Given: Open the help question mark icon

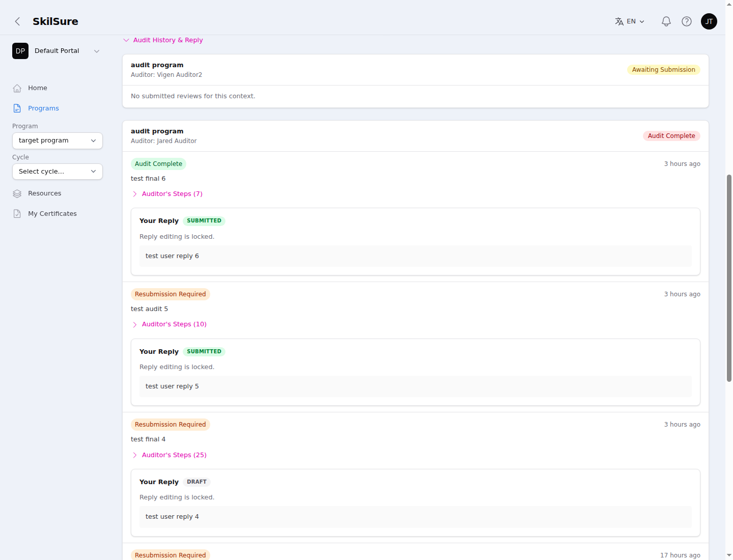Looking at the screenshot, I should point(687,21).
